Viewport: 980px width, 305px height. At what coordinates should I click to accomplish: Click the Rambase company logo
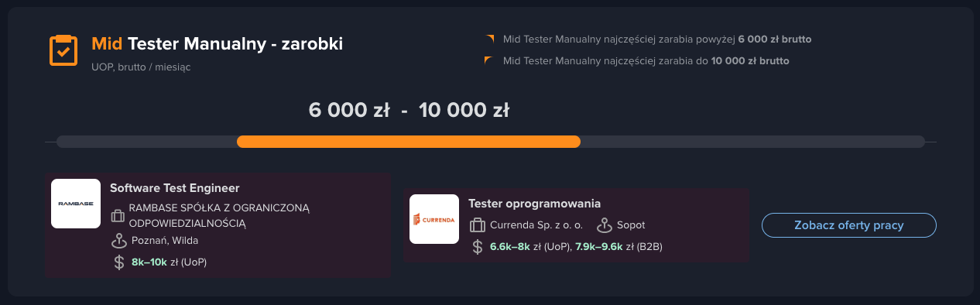click(x=76, y=204)
